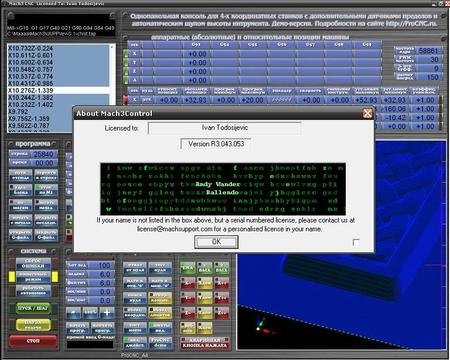The image size is (450, 360).
Task: Click the АВАРИЙНАЯ КНОПКА НАЖАТА emergency button
Action: [205, 343]
